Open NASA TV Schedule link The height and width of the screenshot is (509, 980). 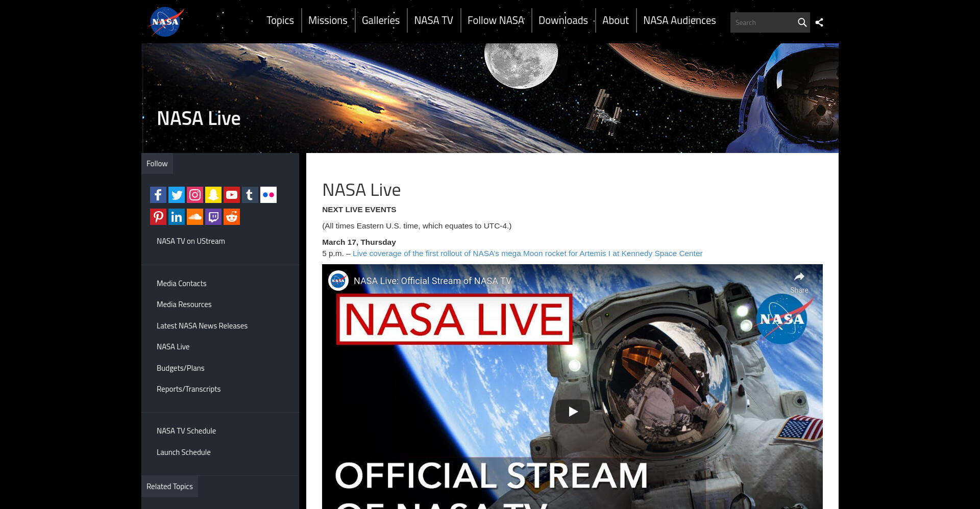[x=186, y=431]
